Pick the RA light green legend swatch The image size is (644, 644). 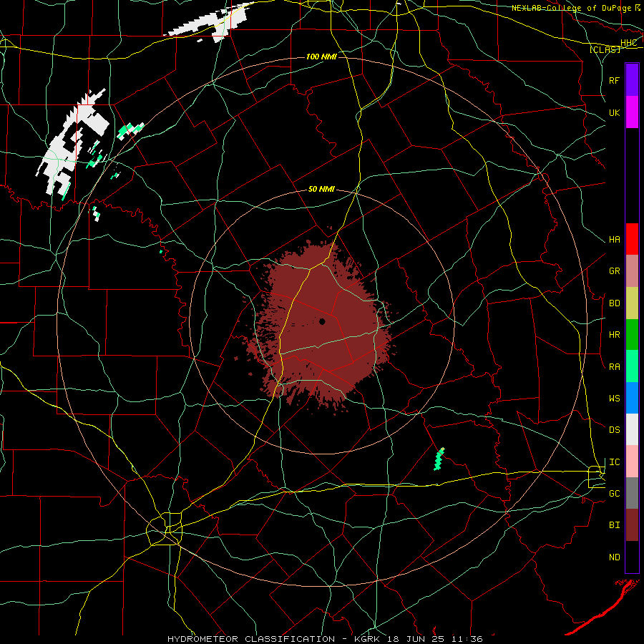(x=632, y=366)
